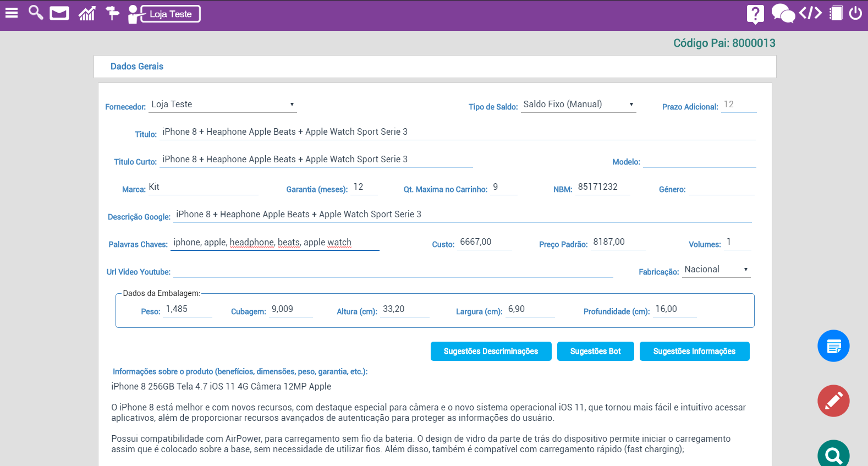The width and height of the screenshot is (868, 466).
Task: Focus the empty Modelo field
Action: point(700,160)
